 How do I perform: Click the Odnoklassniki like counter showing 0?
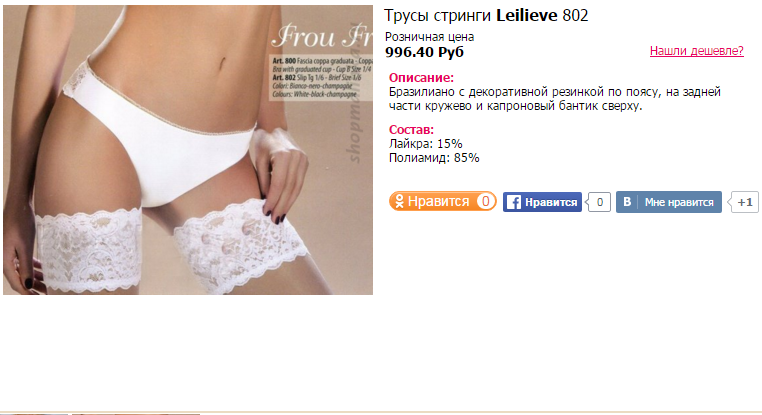tap(485, 201)
